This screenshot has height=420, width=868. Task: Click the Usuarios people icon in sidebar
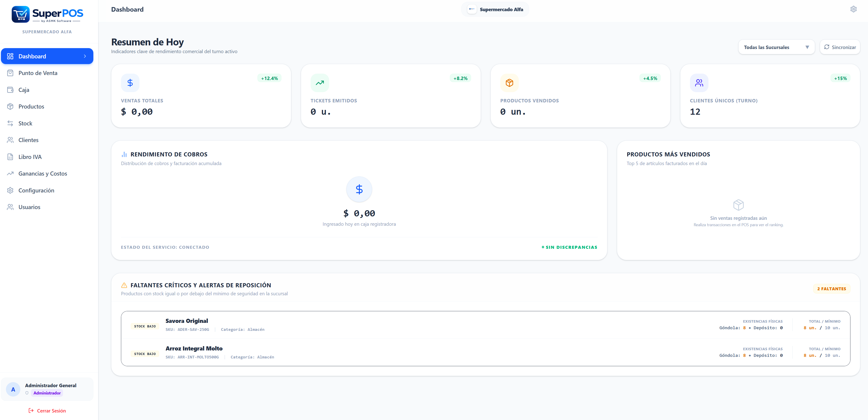10,207
